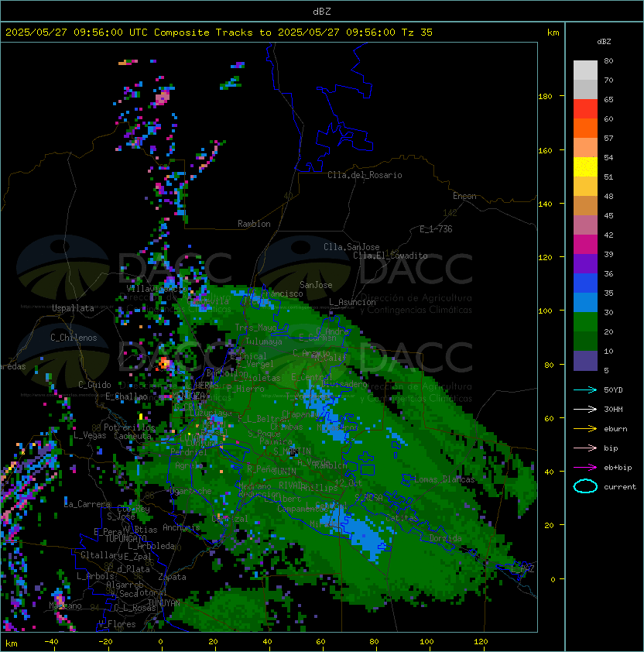
Task: Click the 'C_Chilenos' map label
Action: pyautogui.click(x=74, y=338)
